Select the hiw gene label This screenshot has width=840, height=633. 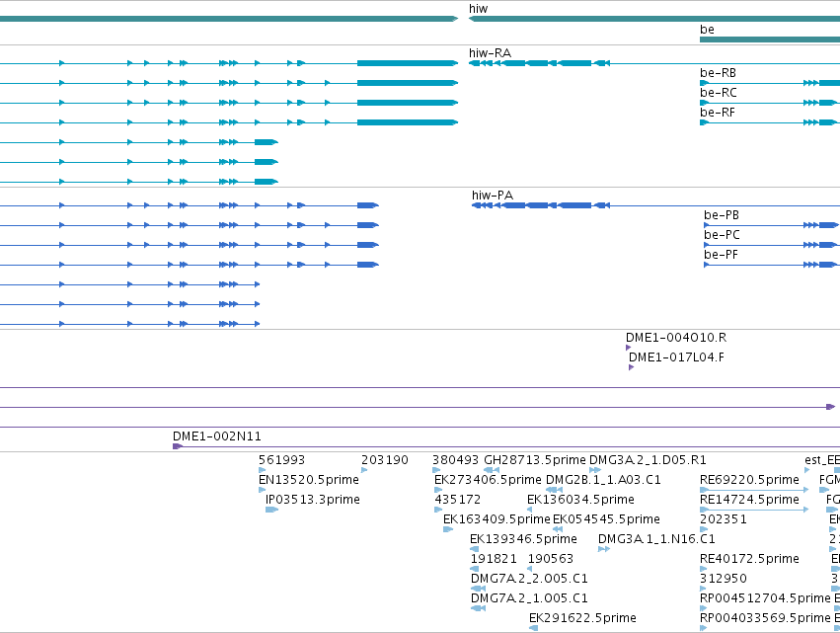point(478,9)
